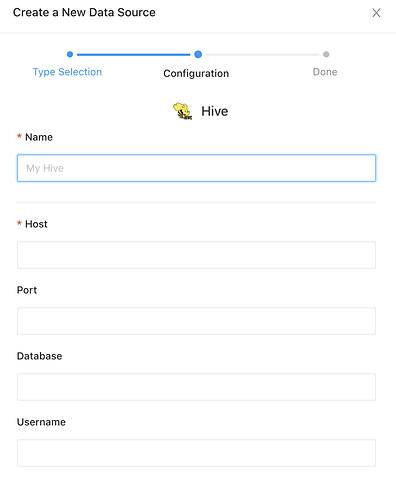Click the Username field label

tap(41, 422)
